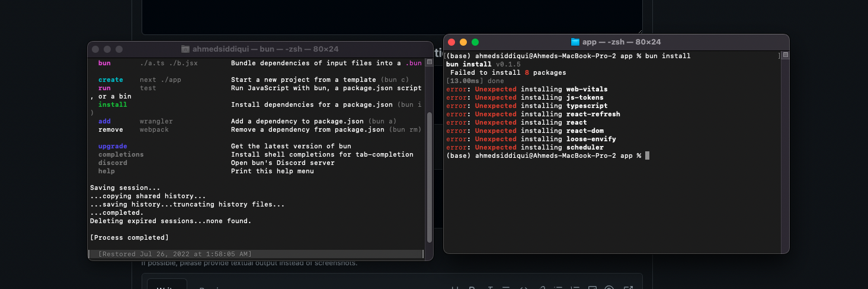This screenshot has width=868, height=289.
Task: Click the error line for scheduler
Action: [525, 147]
